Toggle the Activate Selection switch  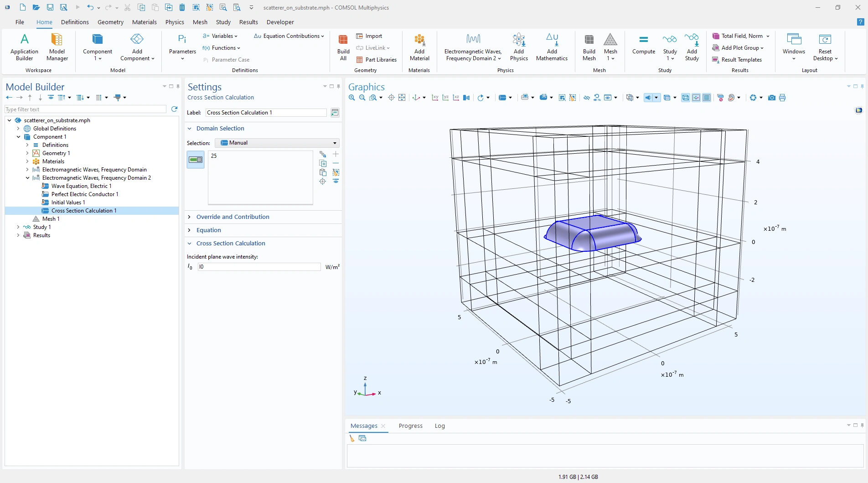coord(196,160)
